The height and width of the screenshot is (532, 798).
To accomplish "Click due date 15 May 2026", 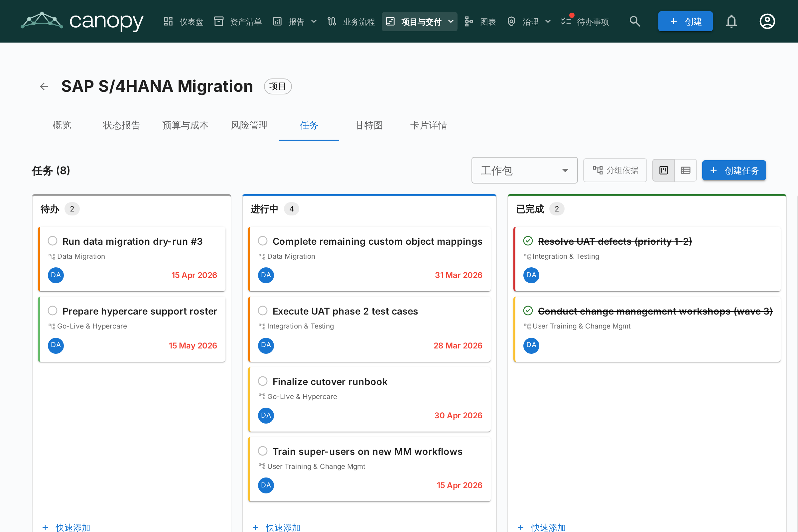I will [193, 345].
